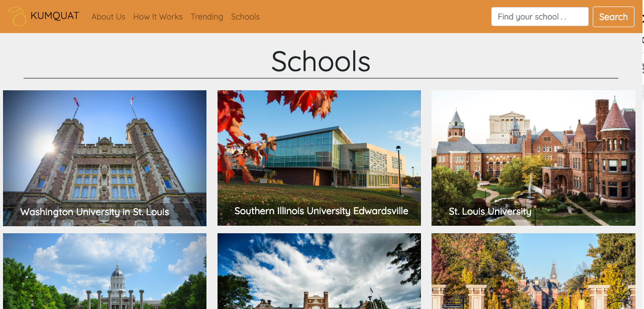The height and width of the screenshot is (309, 644).
Task: Open the About Us page
Action: click(108, 17)
